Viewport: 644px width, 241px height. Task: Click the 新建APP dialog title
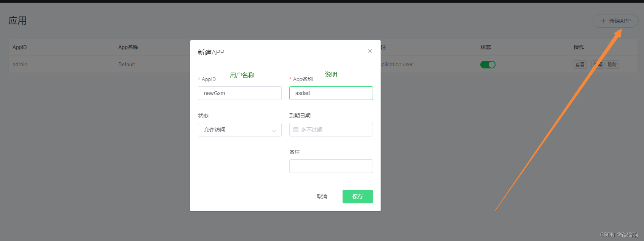coord(211,52)
